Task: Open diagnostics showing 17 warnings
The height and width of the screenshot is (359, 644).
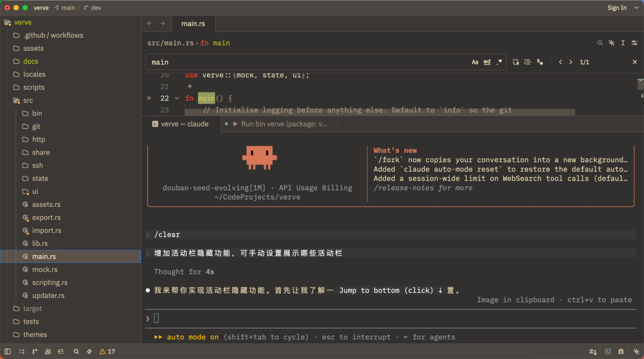Action: [x=107, y=352]
